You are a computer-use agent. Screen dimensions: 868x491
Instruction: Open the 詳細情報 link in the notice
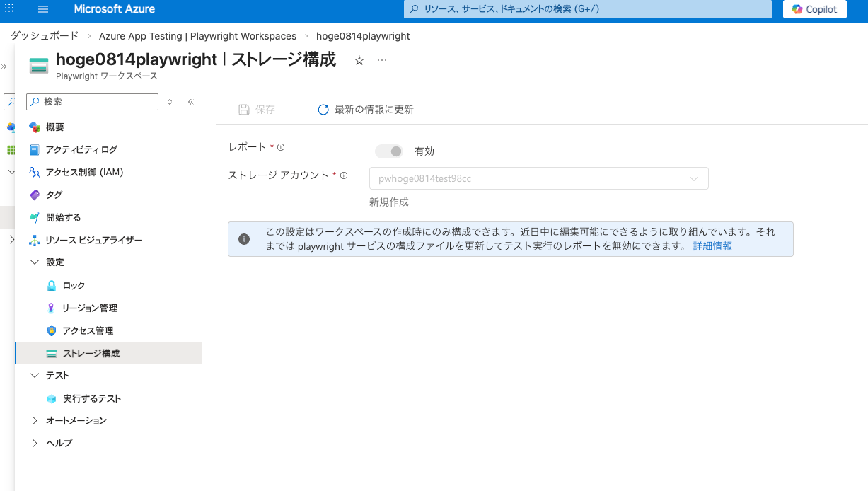point(712,247)
